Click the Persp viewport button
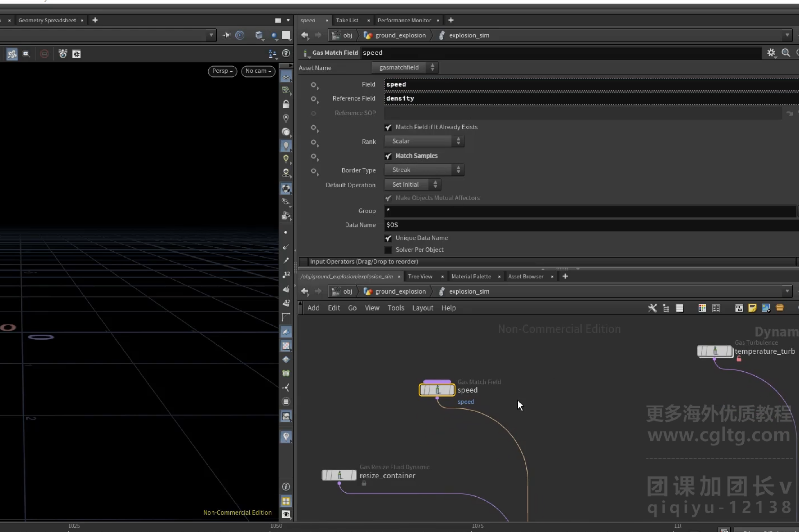This screenshot has width=799, height=532. [222, 71]
